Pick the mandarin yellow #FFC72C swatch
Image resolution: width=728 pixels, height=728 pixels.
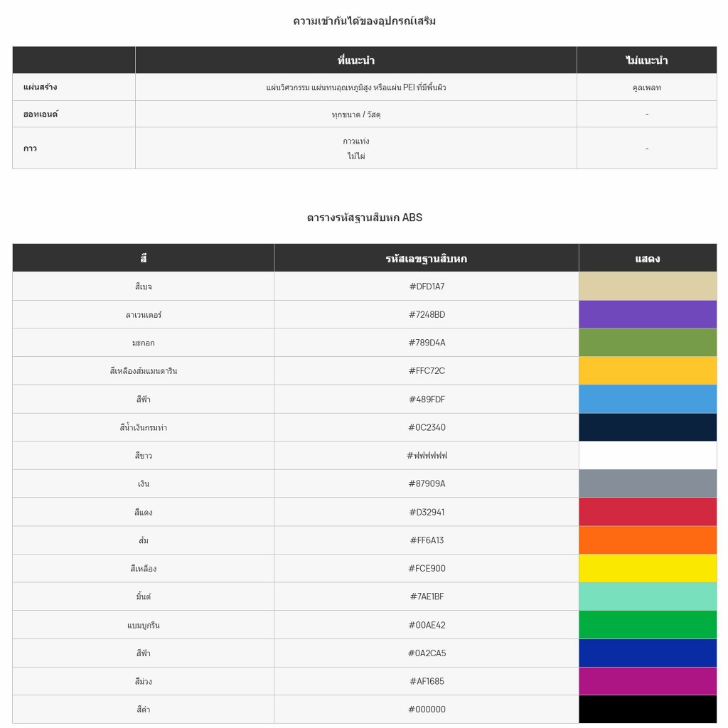(648, 370)
